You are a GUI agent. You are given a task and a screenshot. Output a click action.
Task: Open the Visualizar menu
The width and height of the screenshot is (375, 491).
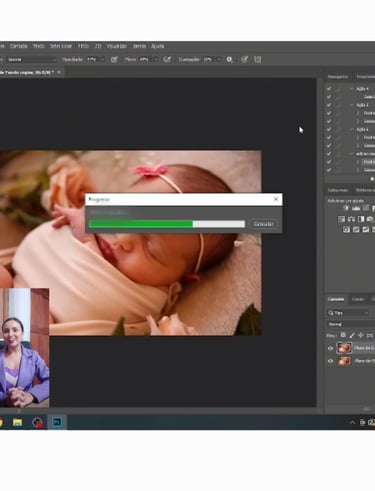pos(117,46)
